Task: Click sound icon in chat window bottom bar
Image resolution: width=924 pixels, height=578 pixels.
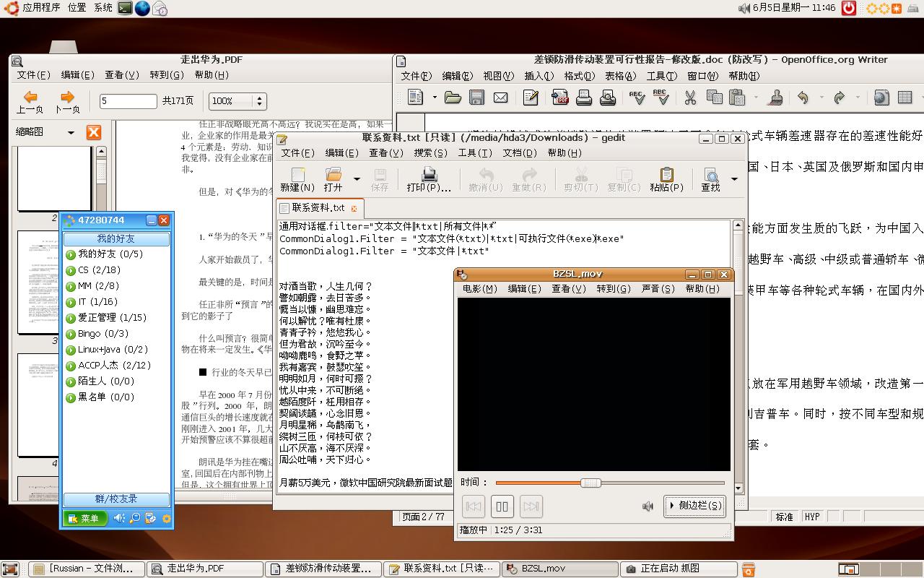Action: tap(119, 518)
